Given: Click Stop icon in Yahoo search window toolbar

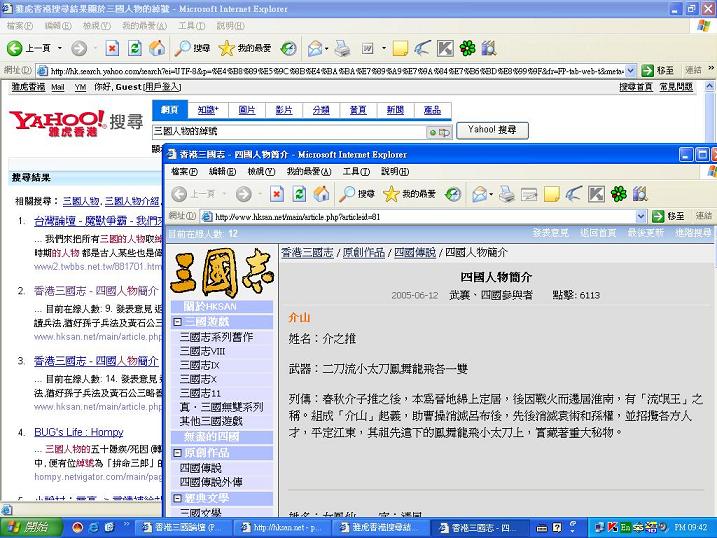Looking at the screenshot, I should point(112,48).
